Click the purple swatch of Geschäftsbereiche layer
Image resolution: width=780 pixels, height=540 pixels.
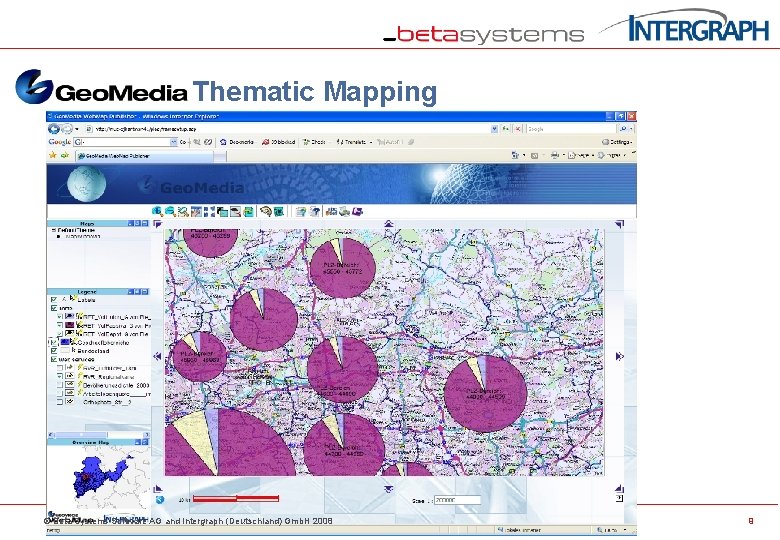pyautogui.click(x=65, y=342)
